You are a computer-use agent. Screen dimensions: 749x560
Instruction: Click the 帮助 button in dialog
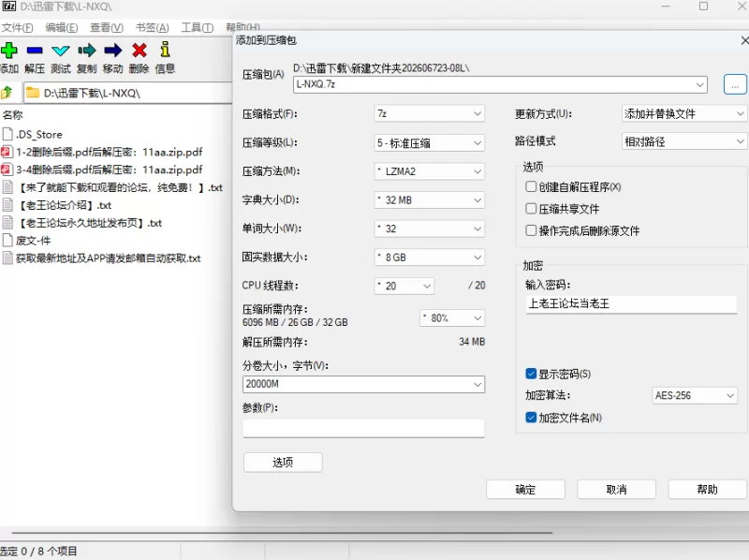707,489
